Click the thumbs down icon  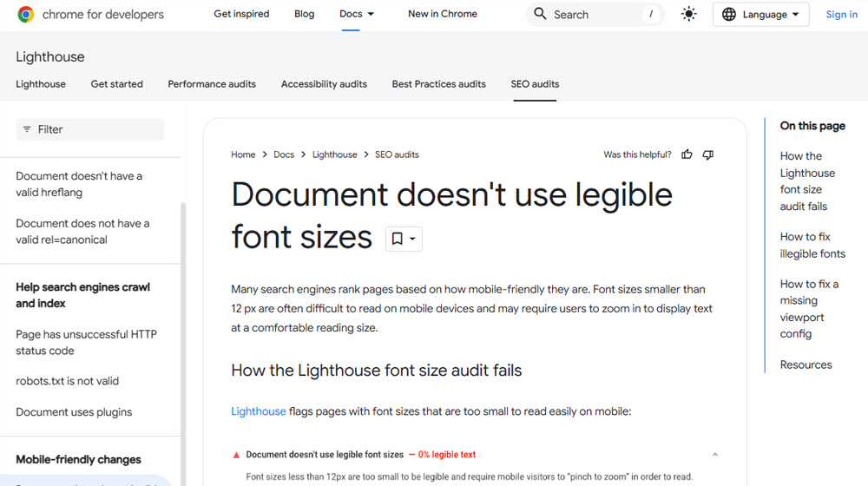(x=708, y=154)
